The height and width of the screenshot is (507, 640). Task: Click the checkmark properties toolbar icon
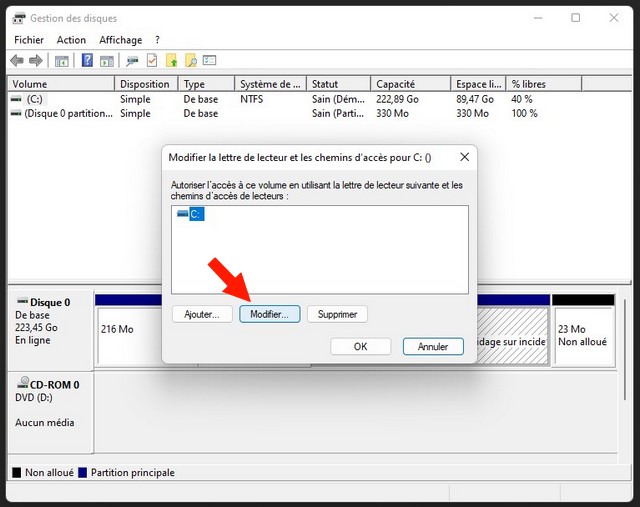pyautogui.click(x=152, y=60)
